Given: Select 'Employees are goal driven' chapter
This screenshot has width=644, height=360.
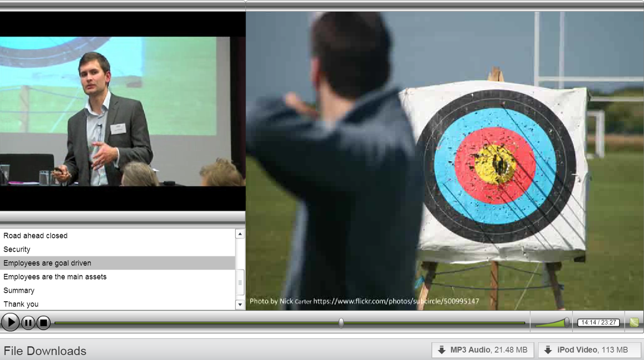Looking at the screenshot, I should [x=47, y=263].
